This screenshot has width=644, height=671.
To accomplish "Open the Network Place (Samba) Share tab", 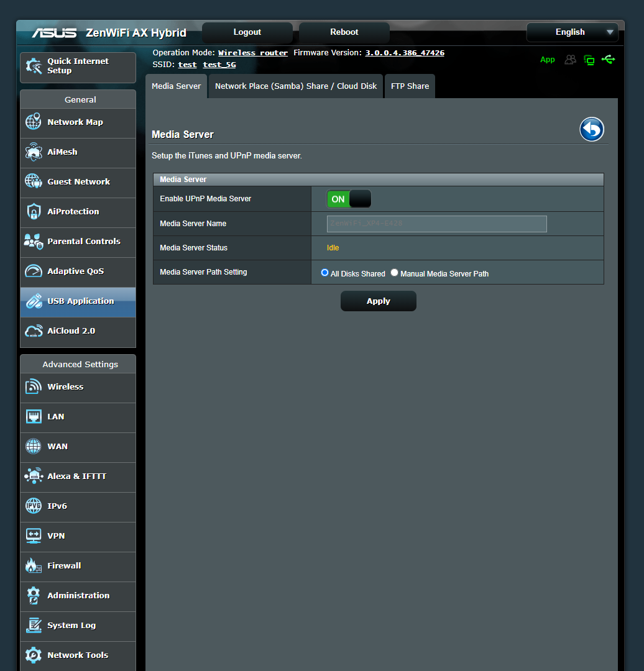I will (295, 86).
